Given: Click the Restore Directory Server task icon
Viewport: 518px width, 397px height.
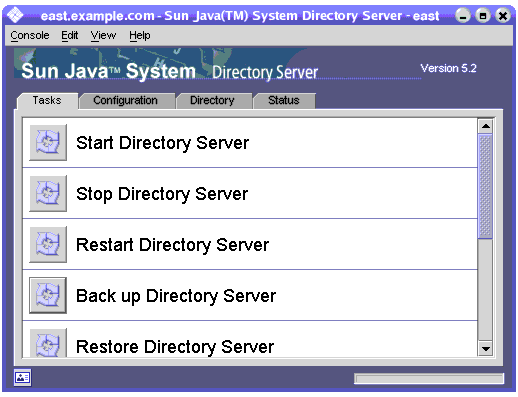Looking at the screenshot, I should (x=48, y=343).
